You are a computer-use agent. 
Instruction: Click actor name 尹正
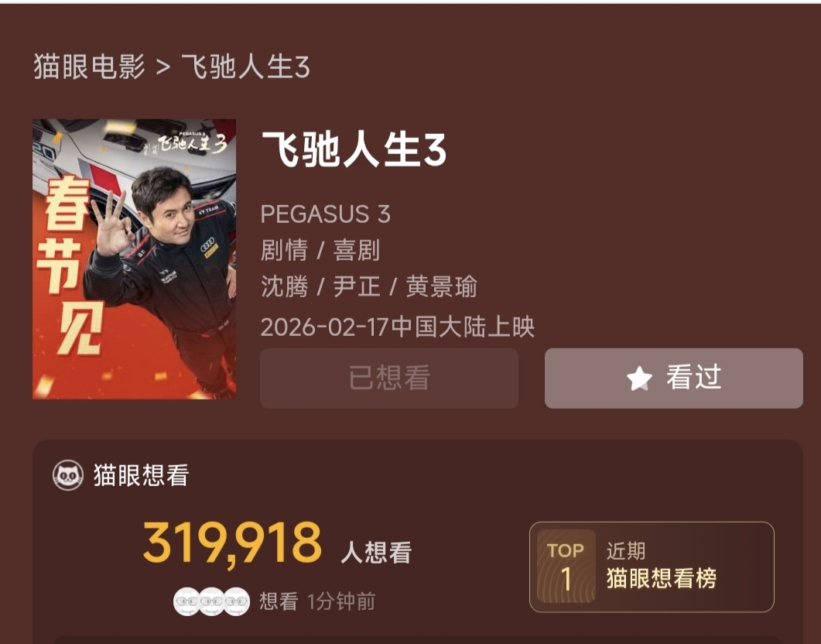click(357, 286)
